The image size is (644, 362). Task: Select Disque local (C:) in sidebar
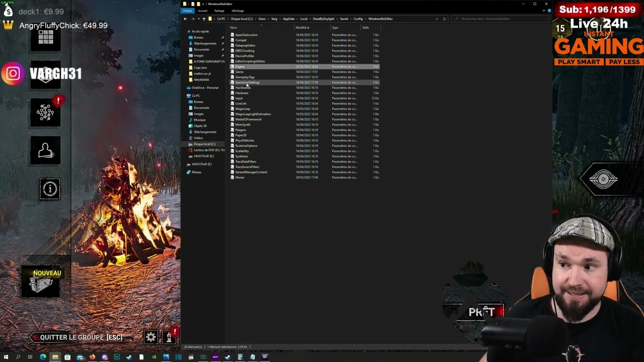click(x=204, y=144)
